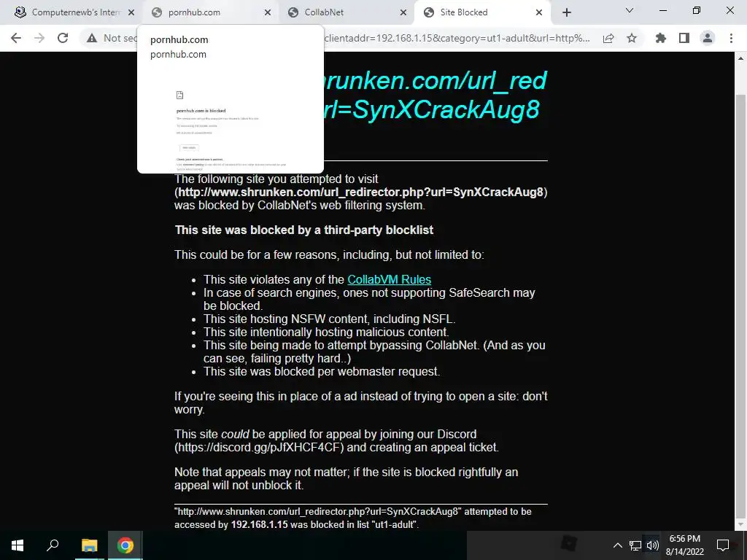This screenshot has width=747, height=560.
Task: Open the notification center icon
Action: 723,545
